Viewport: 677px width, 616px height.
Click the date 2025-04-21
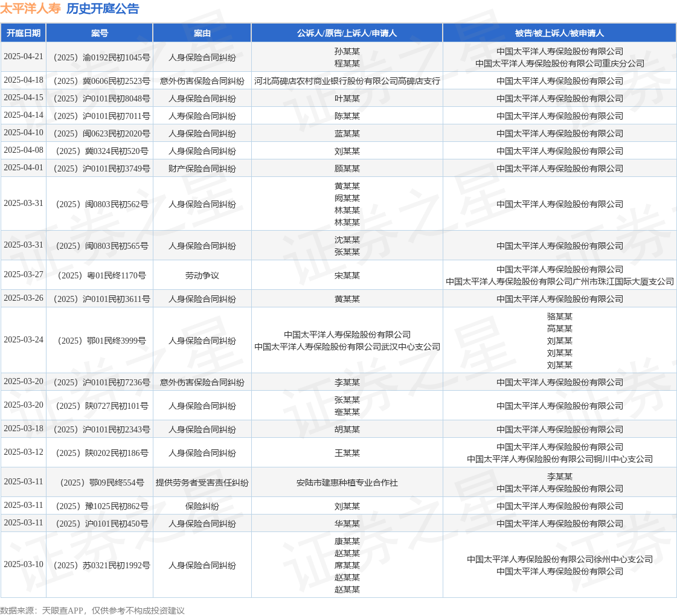point(24,57)
